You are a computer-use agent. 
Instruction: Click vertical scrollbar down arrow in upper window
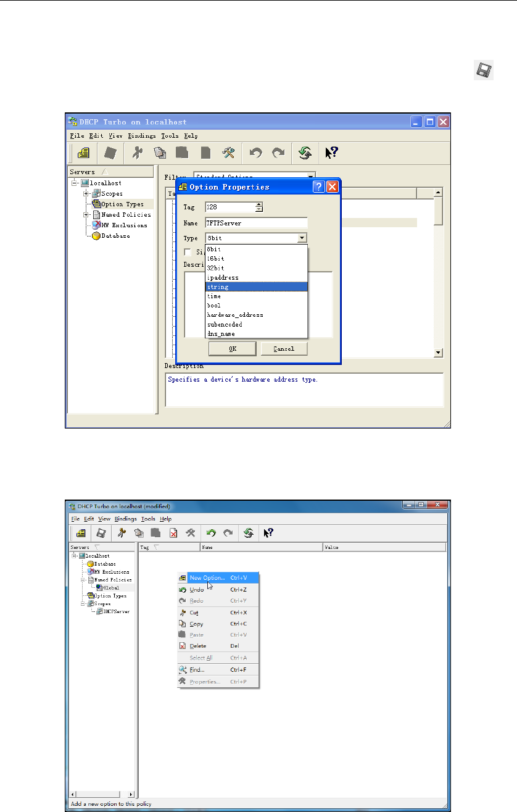[x=439, y=353]
